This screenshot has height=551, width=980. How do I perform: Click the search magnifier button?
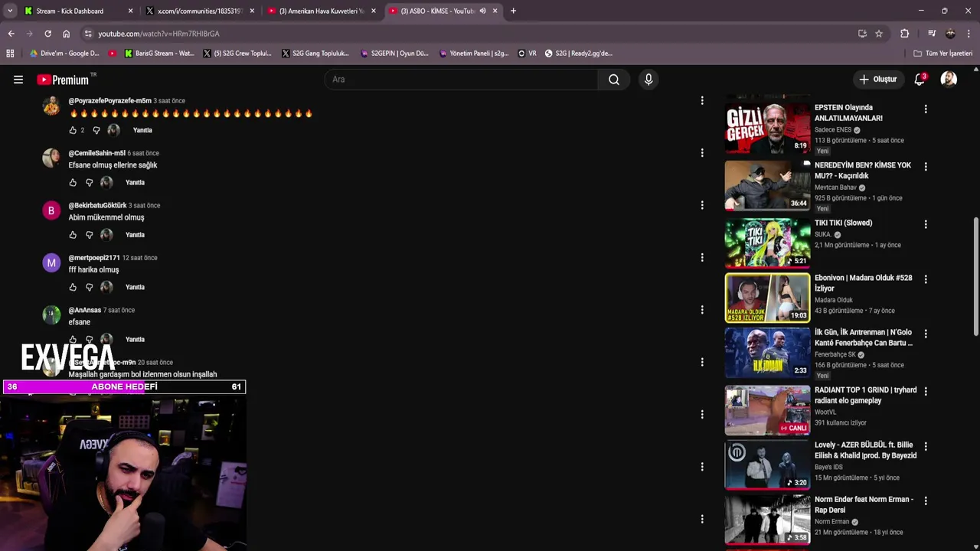[614, 80]
